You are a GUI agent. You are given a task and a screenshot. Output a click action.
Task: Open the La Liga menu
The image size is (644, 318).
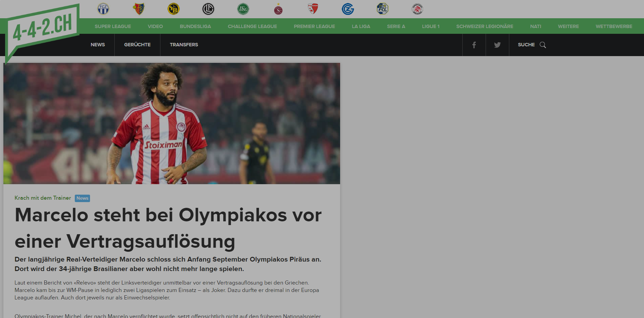(x=361, y=26)
